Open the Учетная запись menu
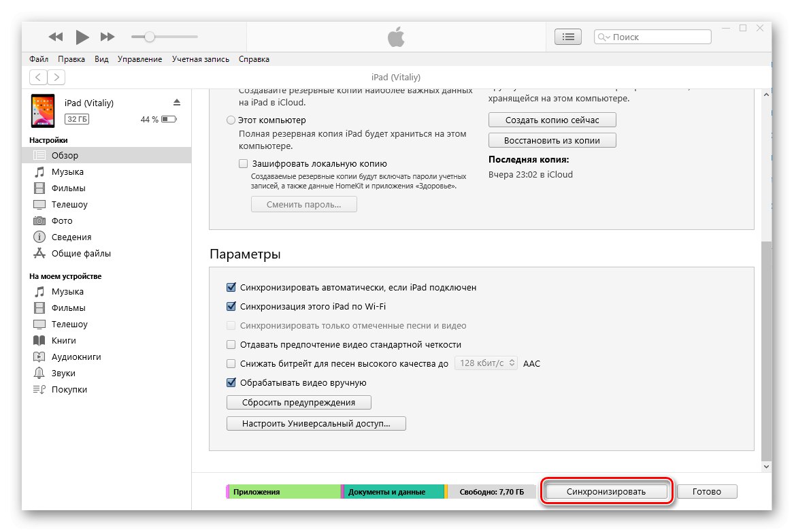This screenshot has height=532, width=794. tap(200, 59)
